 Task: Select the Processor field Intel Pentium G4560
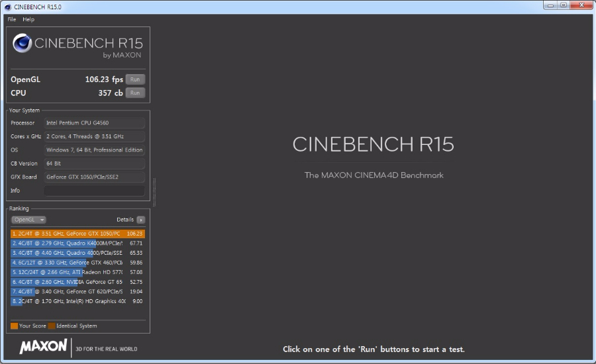point(94,122)
